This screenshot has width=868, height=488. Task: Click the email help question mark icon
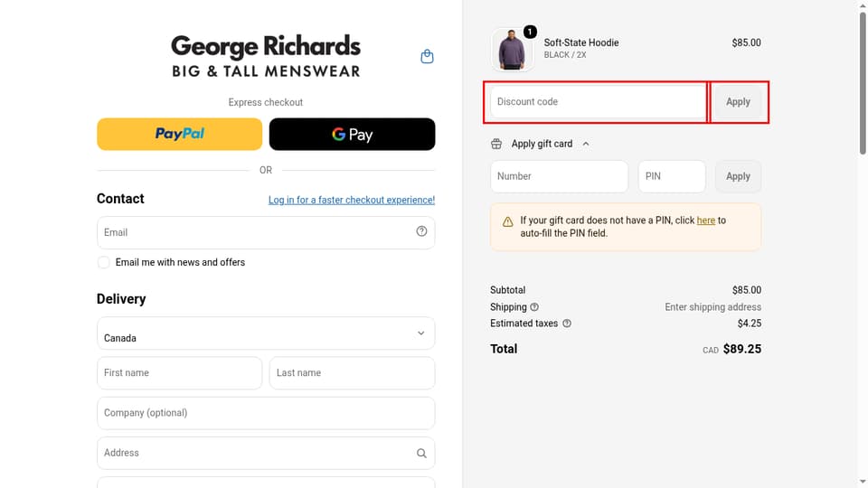click(x=421, y=231)
